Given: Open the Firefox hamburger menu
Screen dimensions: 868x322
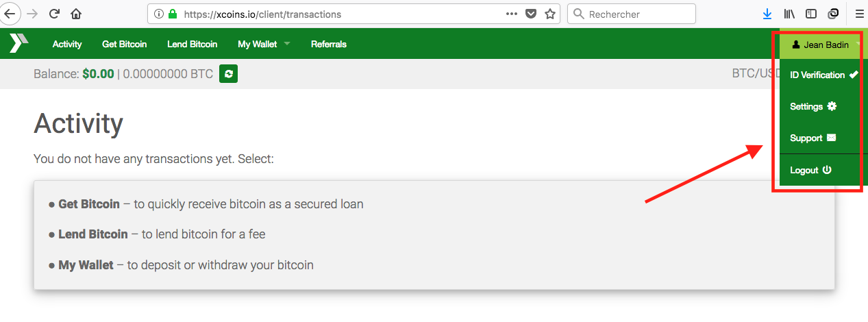Looking at the screenshot, I should [x=859, y=14].
